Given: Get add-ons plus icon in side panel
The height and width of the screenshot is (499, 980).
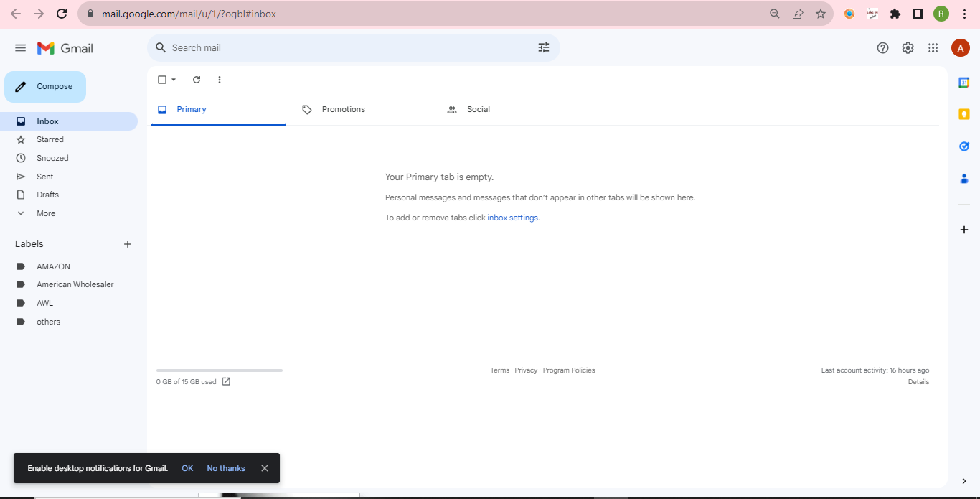Looking at the screenshot, I should pyautogui.click(x=964, y=230).
